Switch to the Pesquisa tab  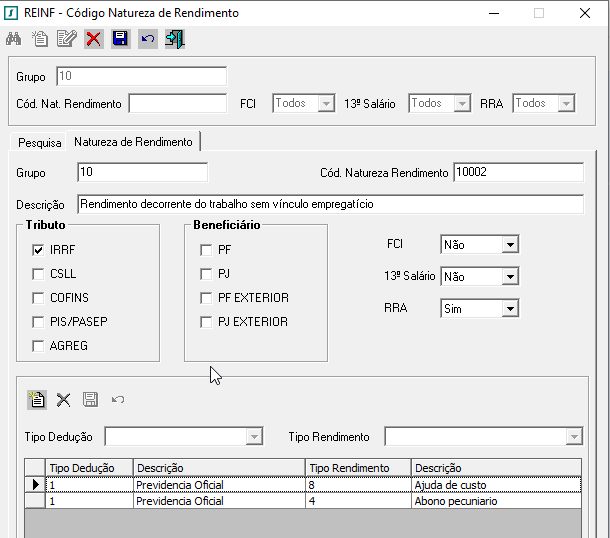[40, 143]
